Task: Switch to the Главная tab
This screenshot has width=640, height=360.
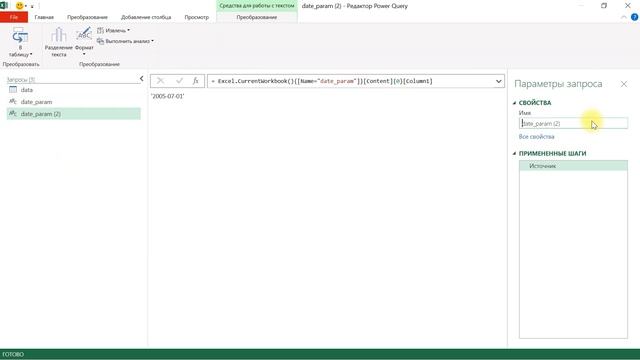Action: (44, 17)
